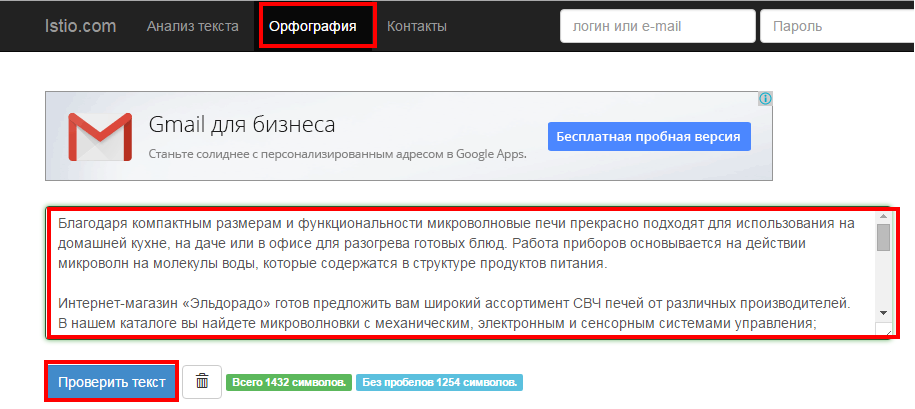Click the text area scrollbar thumb
The width and height of the screenshot is (915, 409).
[x=883, y=237]
